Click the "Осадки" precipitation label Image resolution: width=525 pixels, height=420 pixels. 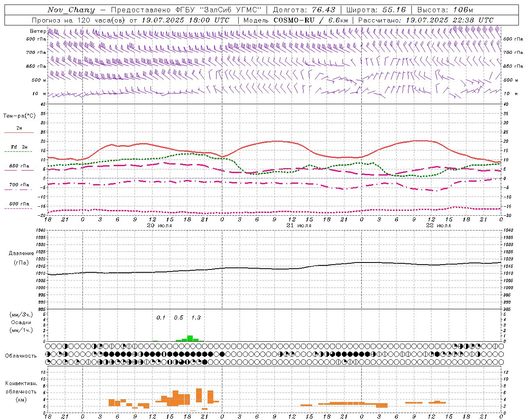(x=21, y=322)
